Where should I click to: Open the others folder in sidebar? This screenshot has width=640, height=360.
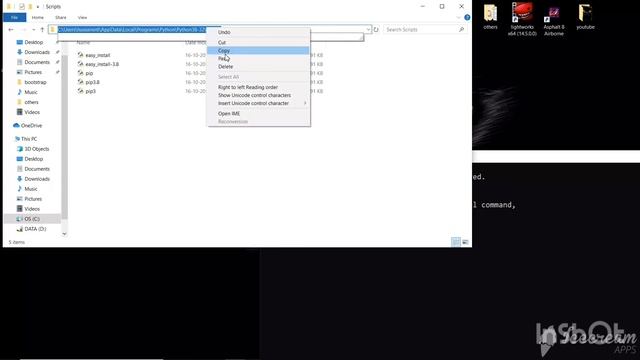[x=31, y=102]
